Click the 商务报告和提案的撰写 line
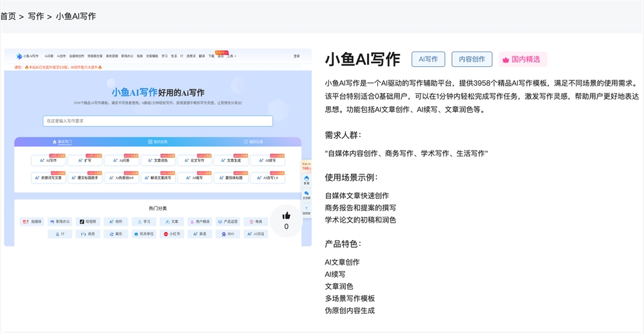Screen dimensions: 644x334 pos(360,208)
